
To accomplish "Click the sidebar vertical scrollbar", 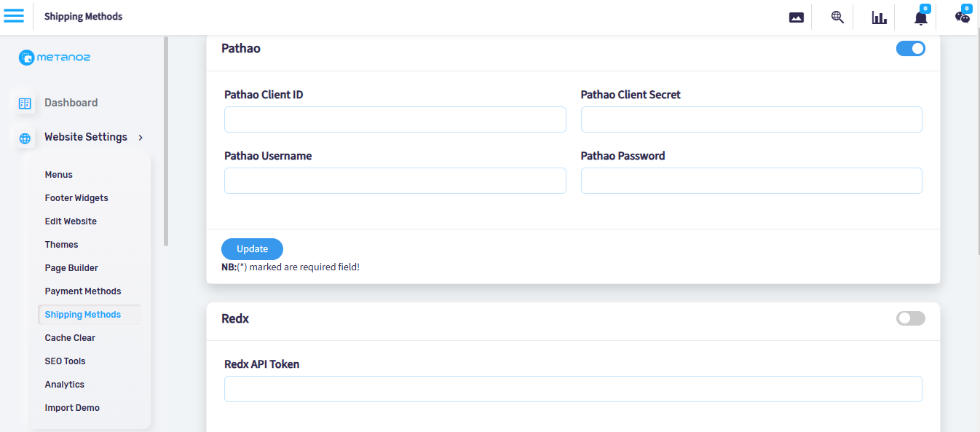I will [166, 141].
